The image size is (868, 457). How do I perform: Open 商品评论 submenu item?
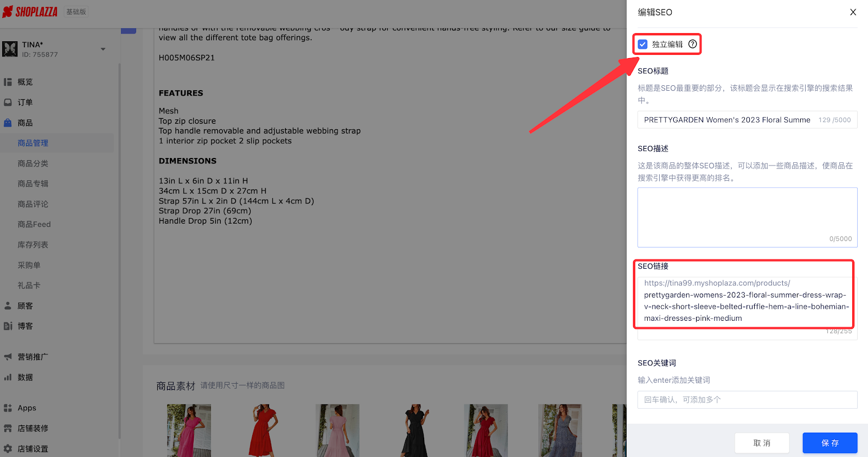[33, 204]
